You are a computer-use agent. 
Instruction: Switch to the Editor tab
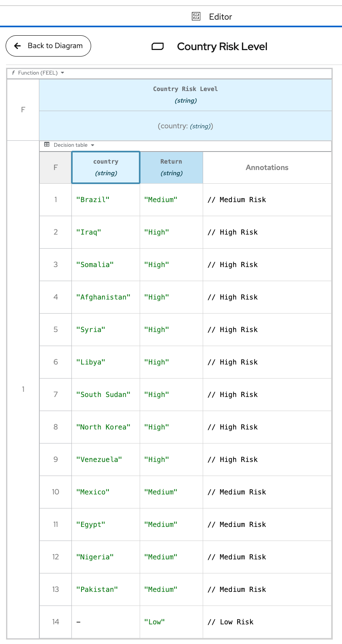[212, 16]
